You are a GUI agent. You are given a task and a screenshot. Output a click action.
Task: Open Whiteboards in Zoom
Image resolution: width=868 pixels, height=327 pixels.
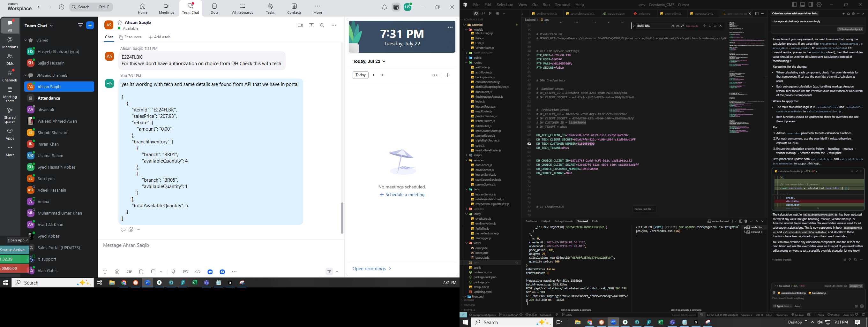242,9
